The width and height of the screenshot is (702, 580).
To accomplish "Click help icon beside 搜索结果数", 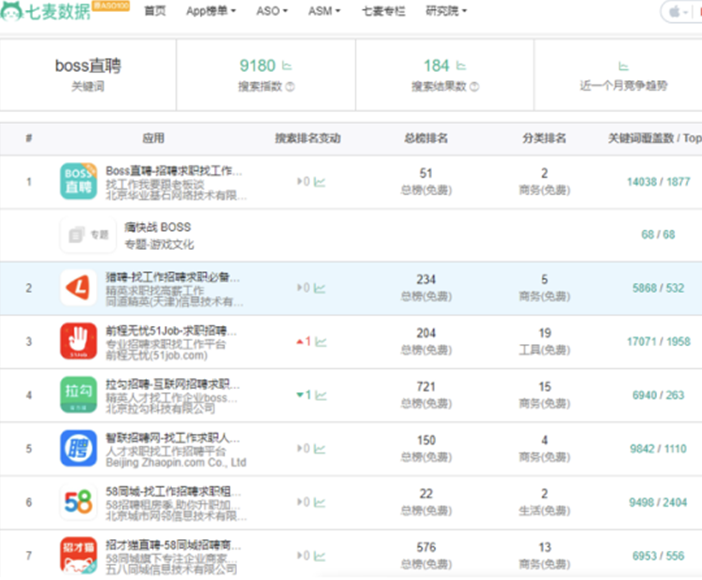I will tap(474, 87).
